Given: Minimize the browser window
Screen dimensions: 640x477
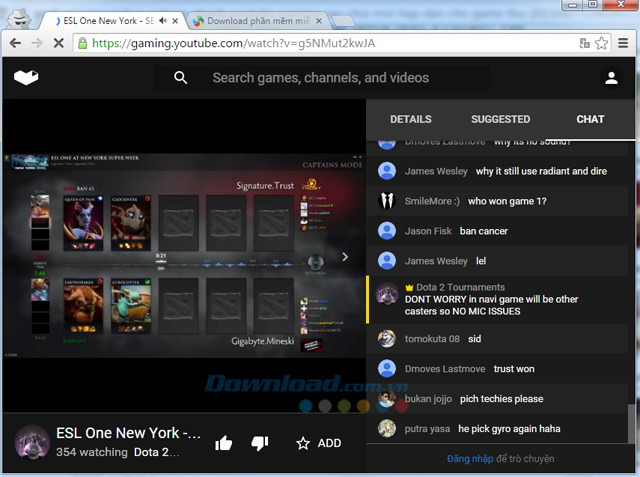Looking at the screenshot, I should point(572,5).
